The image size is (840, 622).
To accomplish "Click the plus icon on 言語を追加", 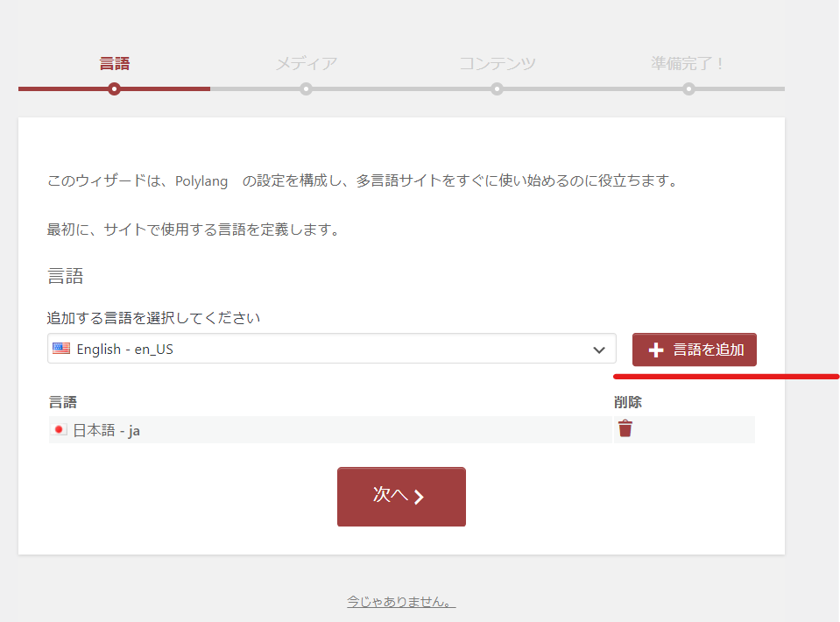I will 656,350.
